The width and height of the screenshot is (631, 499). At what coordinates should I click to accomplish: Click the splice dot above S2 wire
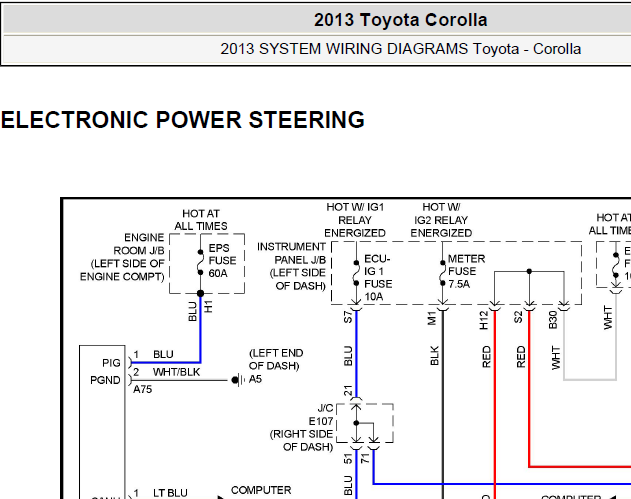click(x=529, y=272)
